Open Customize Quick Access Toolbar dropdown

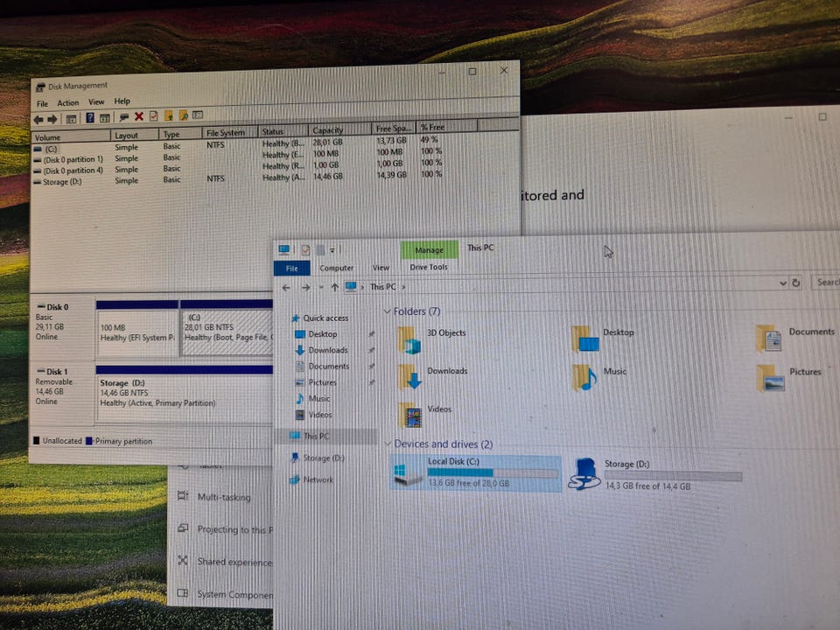pos(332,249)
